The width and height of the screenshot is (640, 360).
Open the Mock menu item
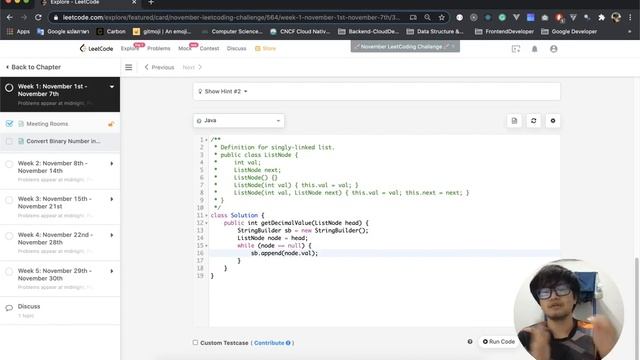pos(184,49)
